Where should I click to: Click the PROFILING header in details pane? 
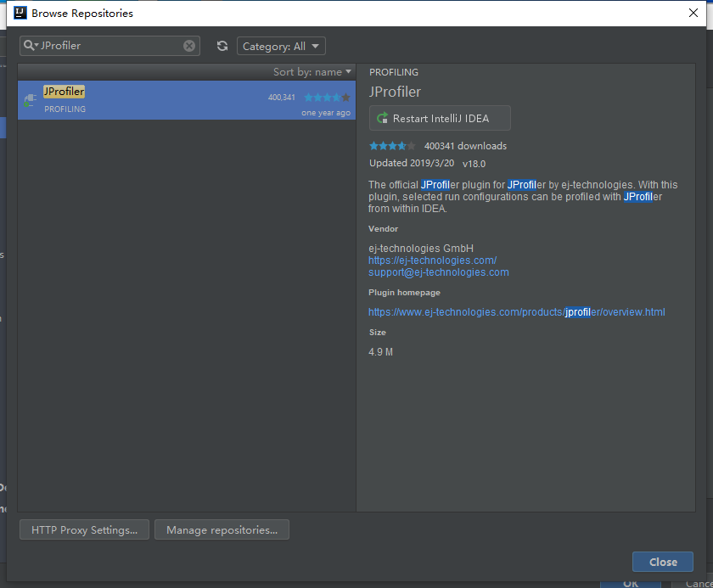point(394,72)
